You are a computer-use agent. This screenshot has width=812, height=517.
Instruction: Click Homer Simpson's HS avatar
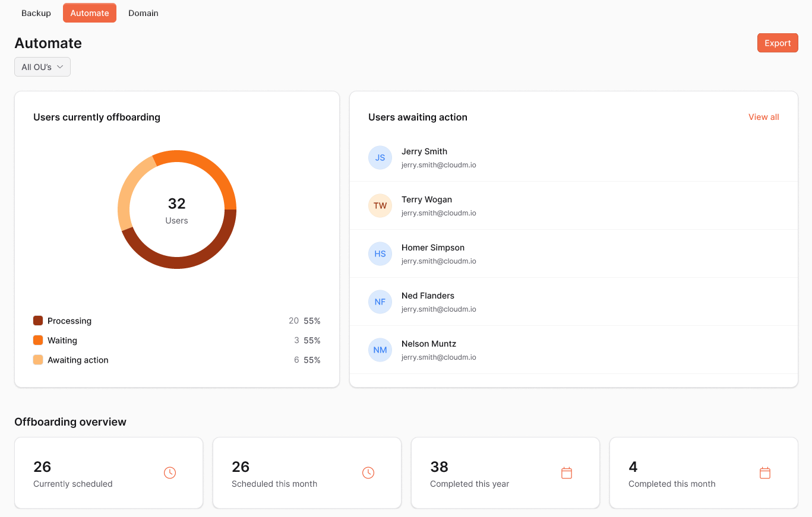380,254
